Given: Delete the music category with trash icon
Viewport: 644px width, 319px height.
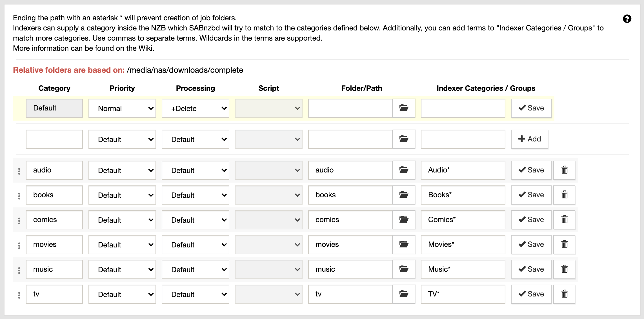Looking at the screenshot, I should 564,269.
